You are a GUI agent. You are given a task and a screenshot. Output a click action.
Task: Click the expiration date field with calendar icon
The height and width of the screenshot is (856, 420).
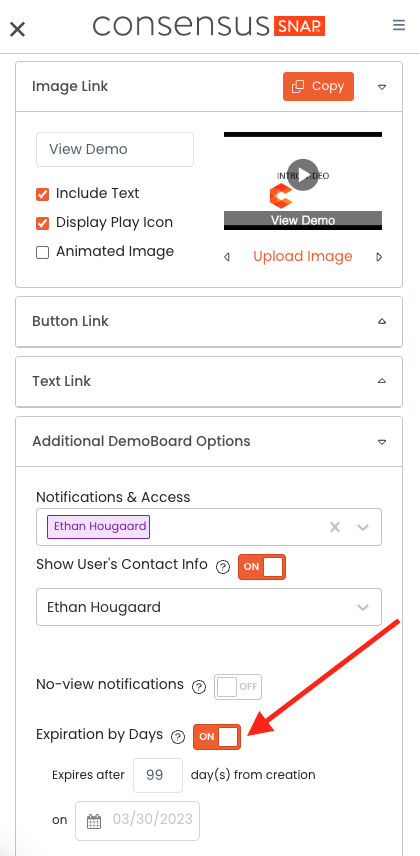pos(138,821)
